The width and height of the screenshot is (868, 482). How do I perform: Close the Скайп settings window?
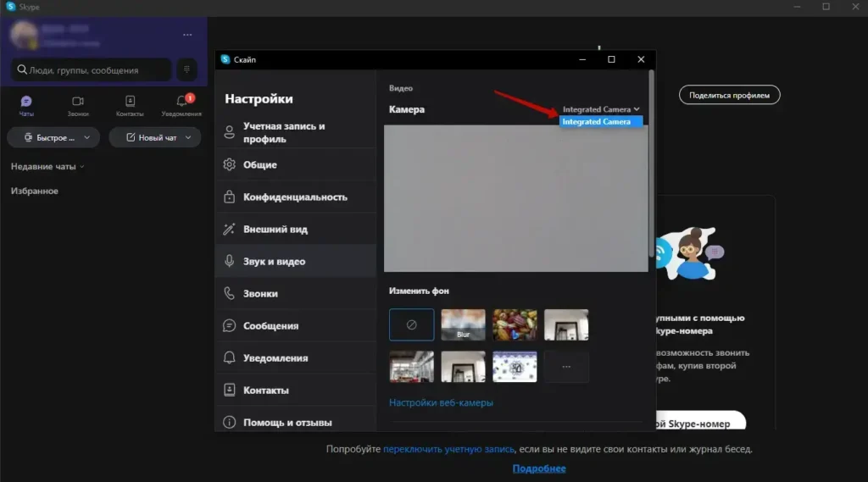click(x=641, y=59)
